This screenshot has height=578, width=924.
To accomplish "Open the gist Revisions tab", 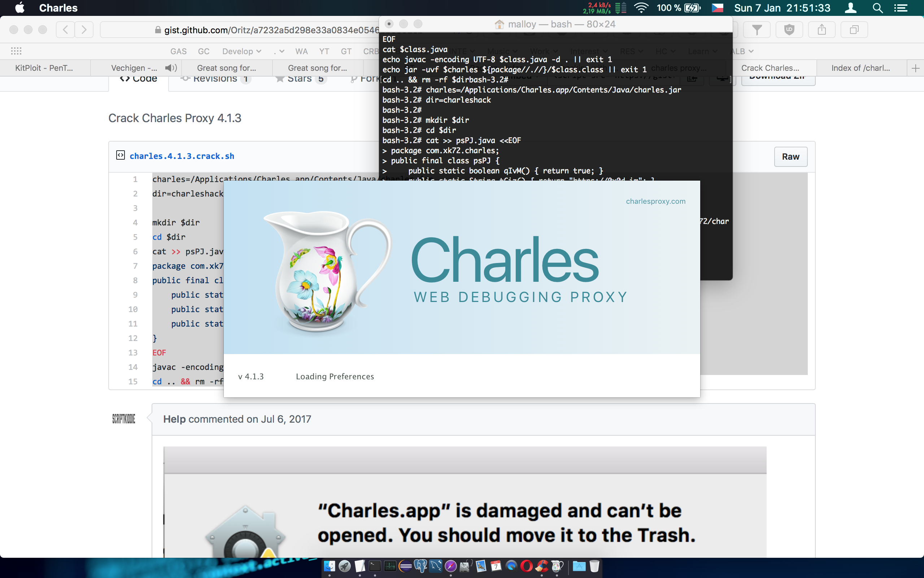I will click(216, 79).
